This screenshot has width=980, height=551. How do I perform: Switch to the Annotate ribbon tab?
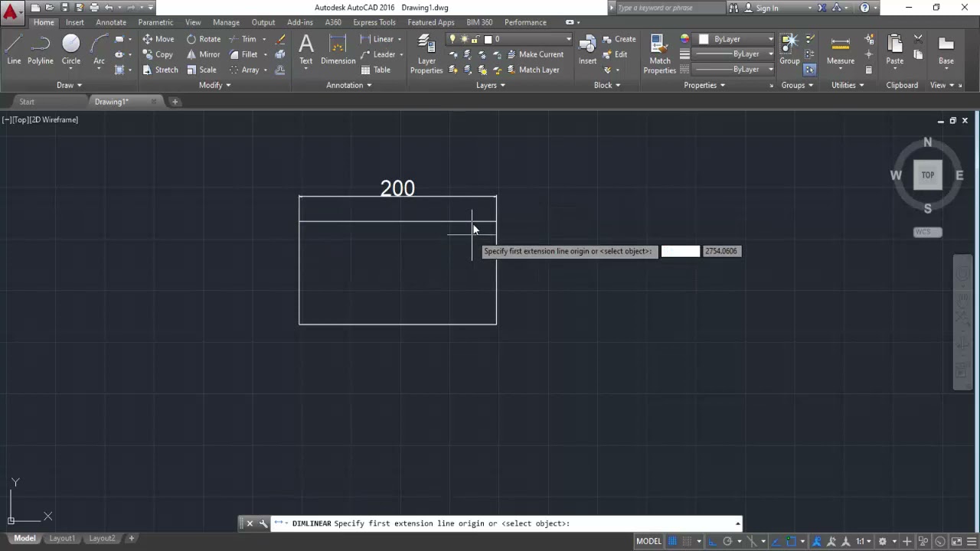tap(111, 22)
